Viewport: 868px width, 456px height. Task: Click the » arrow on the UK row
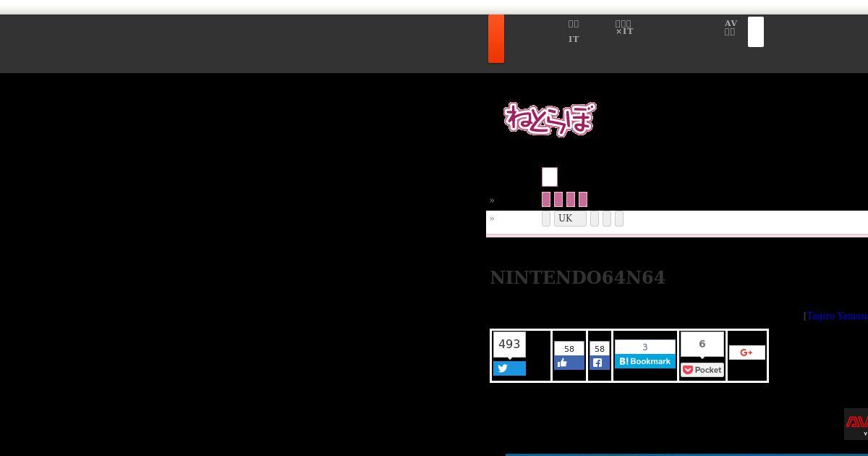492,219
